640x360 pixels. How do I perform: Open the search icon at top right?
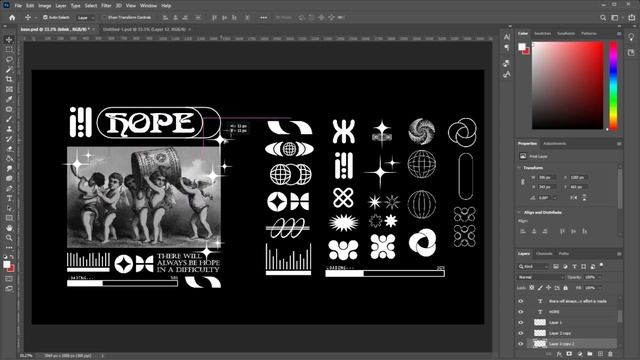tap(603, 18)
